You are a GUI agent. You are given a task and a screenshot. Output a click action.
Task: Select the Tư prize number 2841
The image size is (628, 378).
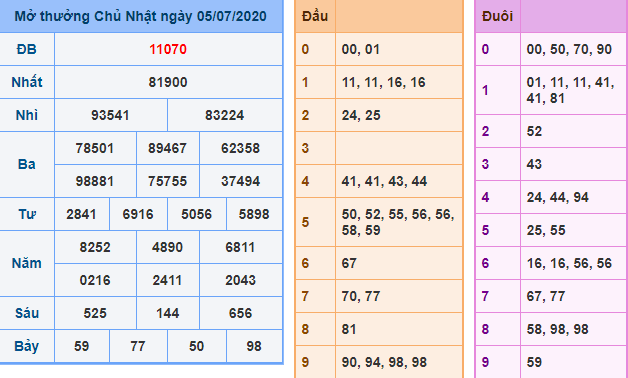point(81,214)
